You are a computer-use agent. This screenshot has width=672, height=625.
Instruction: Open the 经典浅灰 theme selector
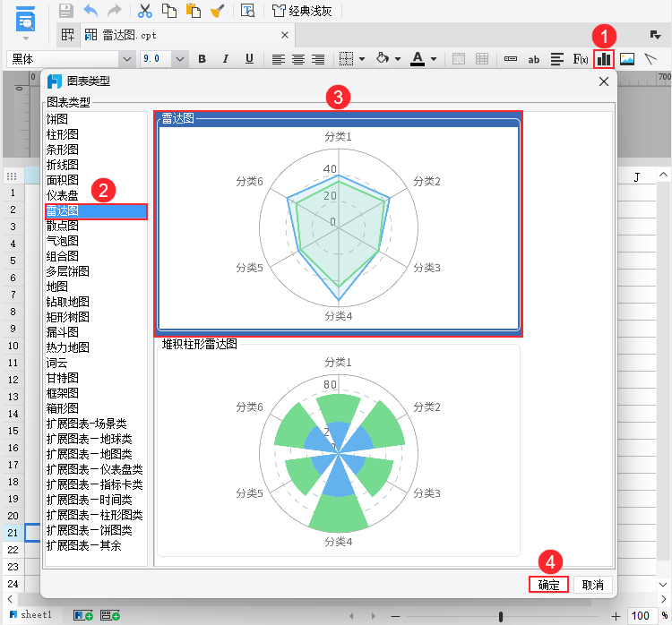[302, 11]
